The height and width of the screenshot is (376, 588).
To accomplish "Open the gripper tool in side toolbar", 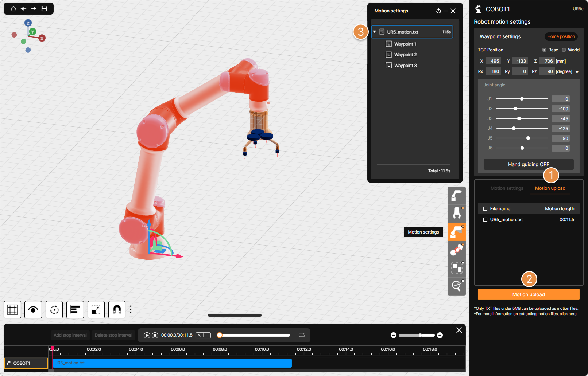I will [x=457, y=214].
